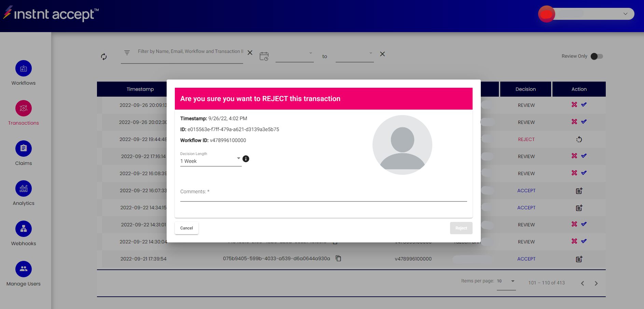Go to the next page
This screenshot has width=644, height=309.
(x=596, y=283)
